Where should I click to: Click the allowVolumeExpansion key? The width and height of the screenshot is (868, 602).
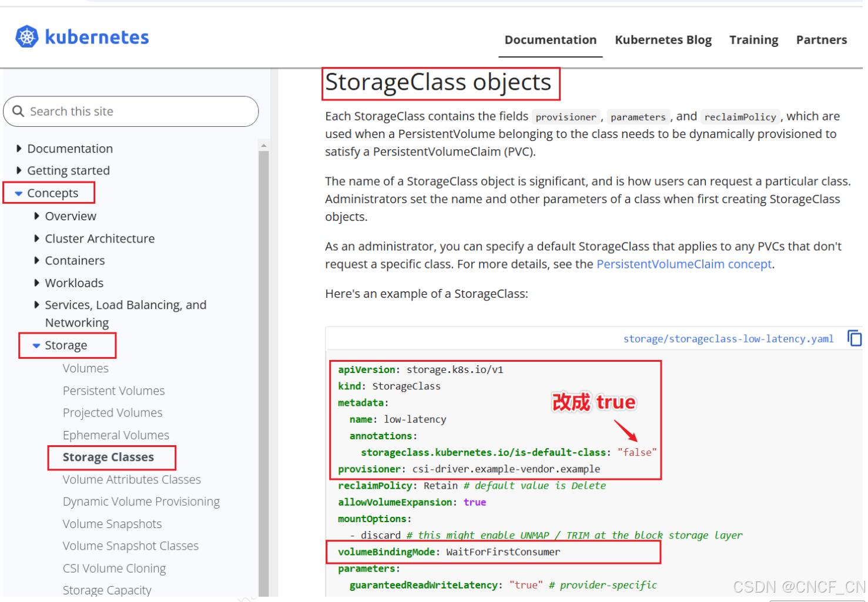[x=395, y=502]
